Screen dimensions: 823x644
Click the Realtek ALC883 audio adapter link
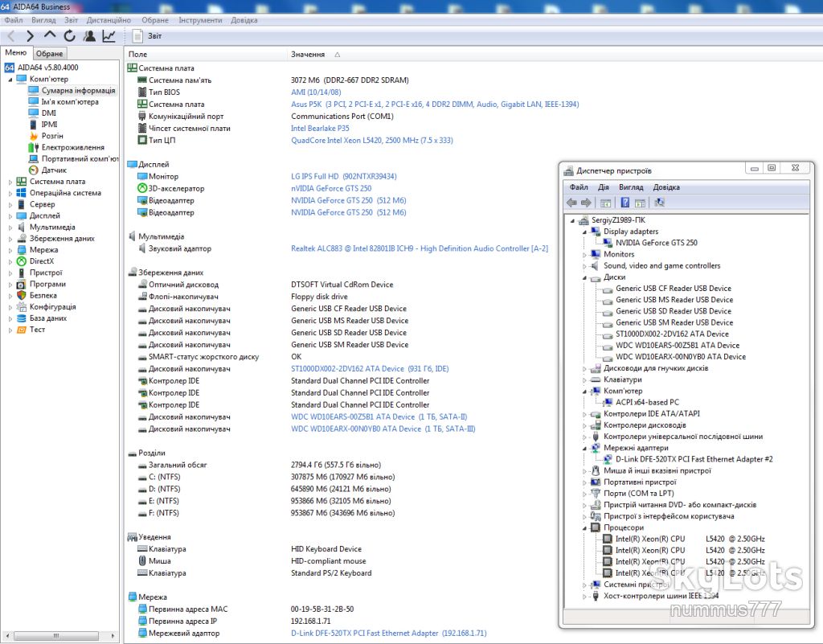pos(420,248)
